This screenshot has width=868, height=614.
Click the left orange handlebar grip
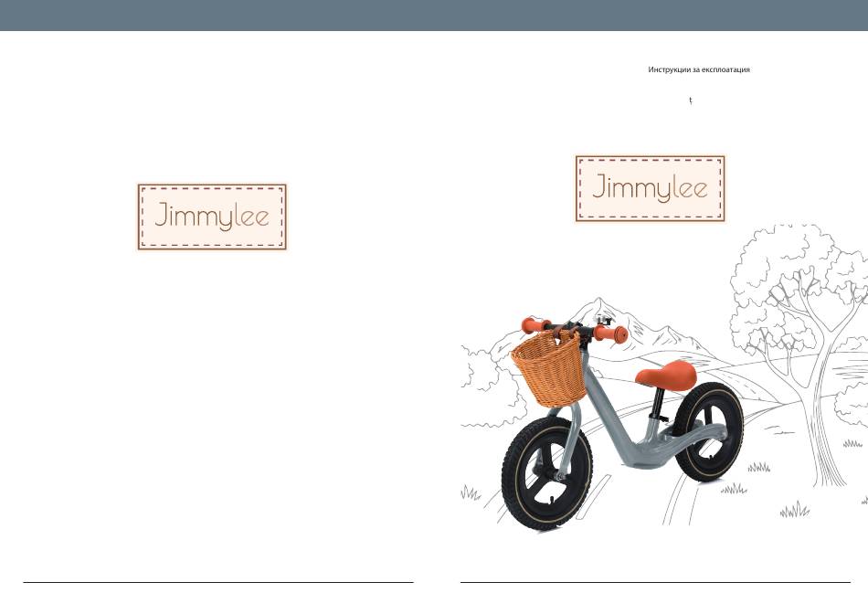(535, 325)
